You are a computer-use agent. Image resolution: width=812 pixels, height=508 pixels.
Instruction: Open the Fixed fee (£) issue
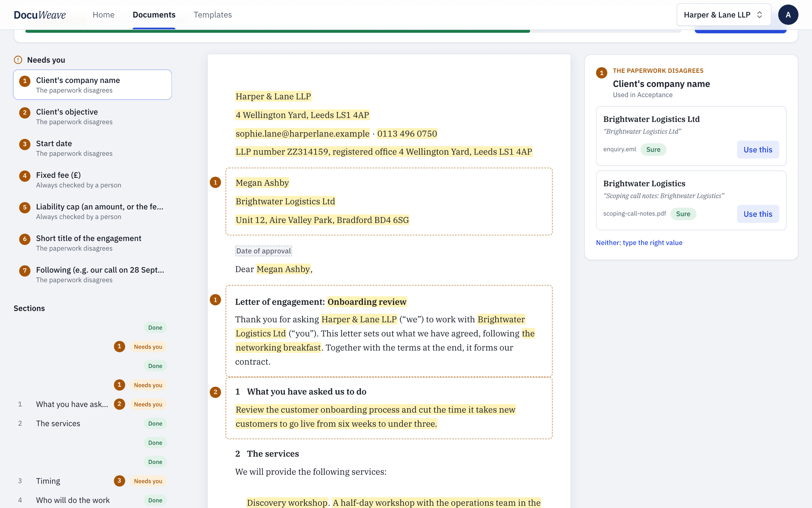coord(92,179)
